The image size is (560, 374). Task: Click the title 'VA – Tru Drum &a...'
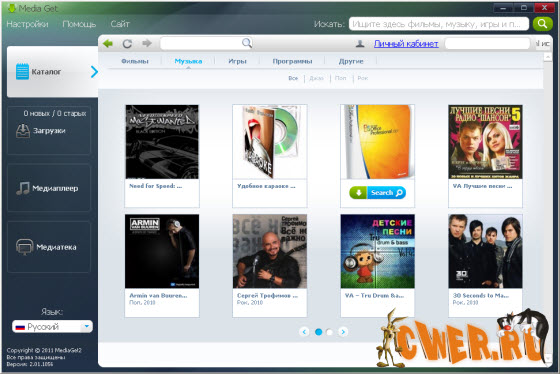coord(374,295)
